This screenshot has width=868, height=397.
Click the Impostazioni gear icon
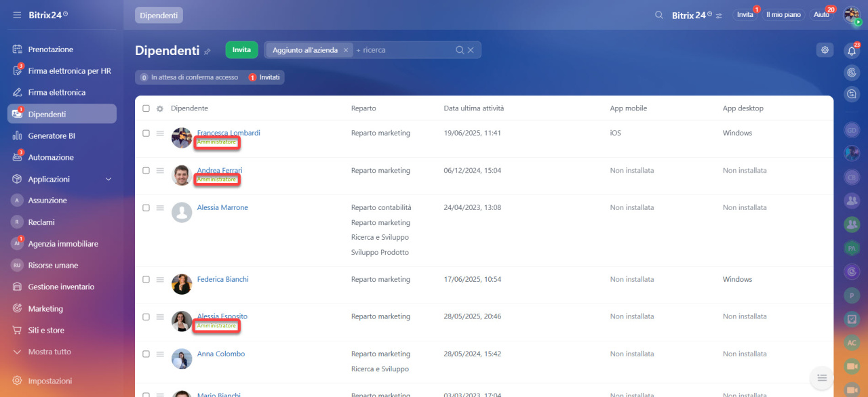(x=17, y=381)
